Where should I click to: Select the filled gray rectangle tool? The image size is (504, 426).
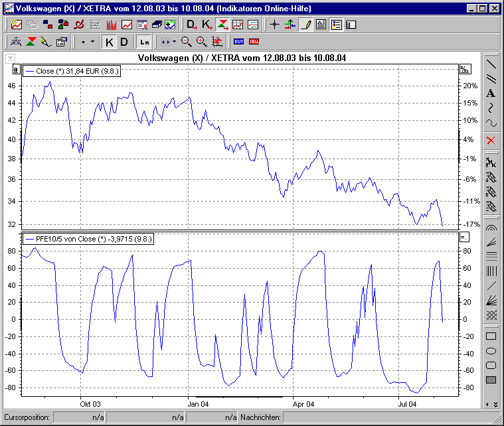click(491, 380)
